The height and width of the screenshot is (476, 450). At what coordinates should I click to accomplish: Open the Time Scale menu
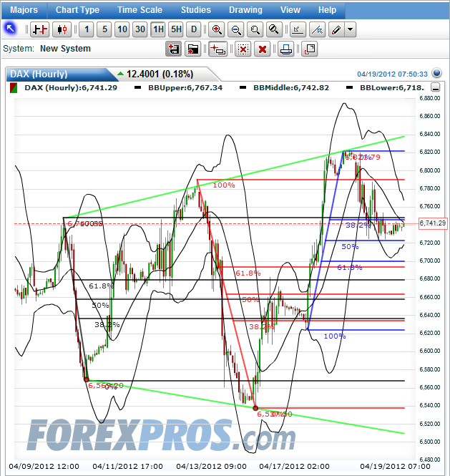[x=140, y=10]
